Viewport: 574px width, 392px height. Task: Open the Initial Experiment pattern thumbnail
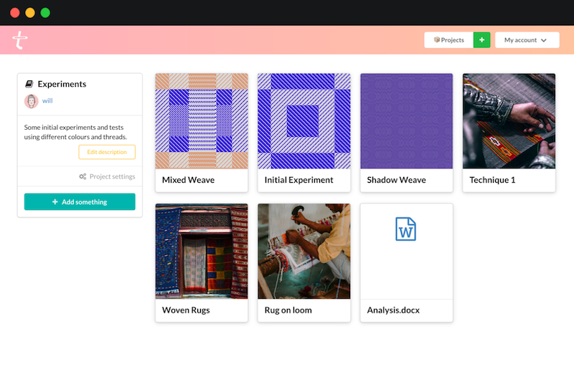tap(304, 121)
